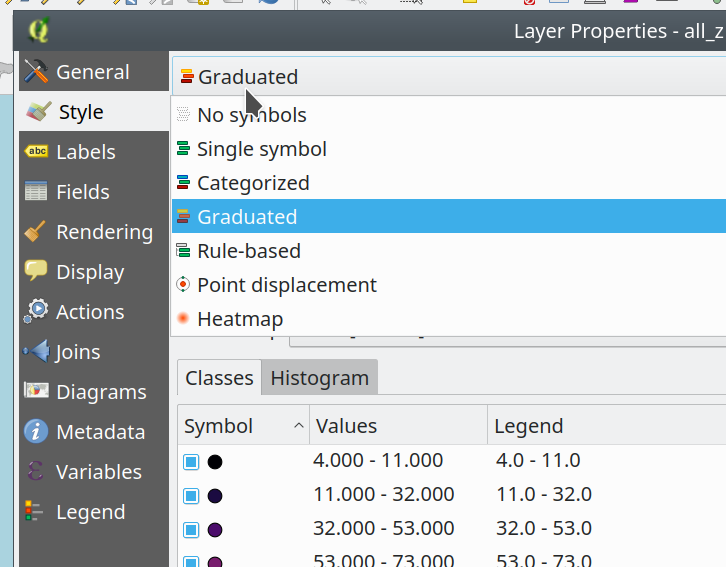
Task: Choose Heatmap renderer option
Action: (x=449, y=319)
